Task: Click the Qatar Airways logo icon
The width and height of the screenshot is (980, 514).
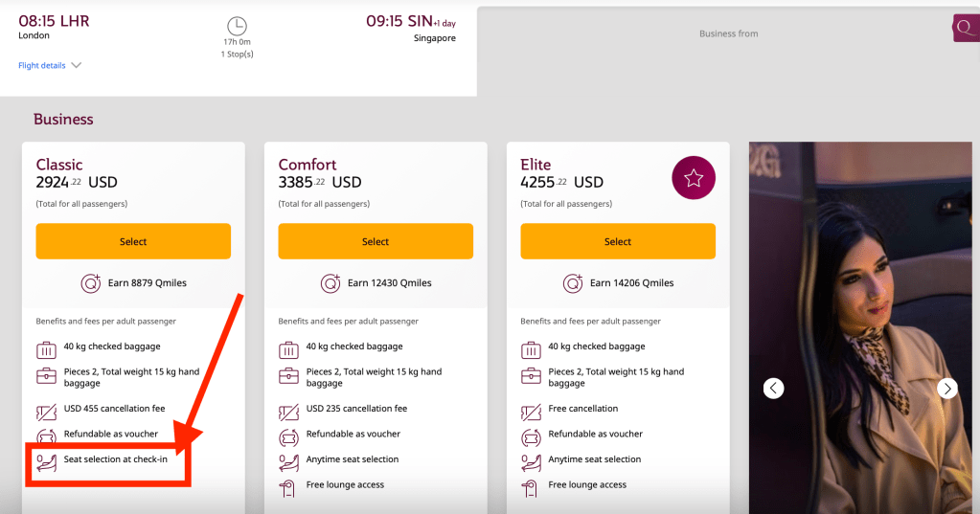Action: point(966,28)
